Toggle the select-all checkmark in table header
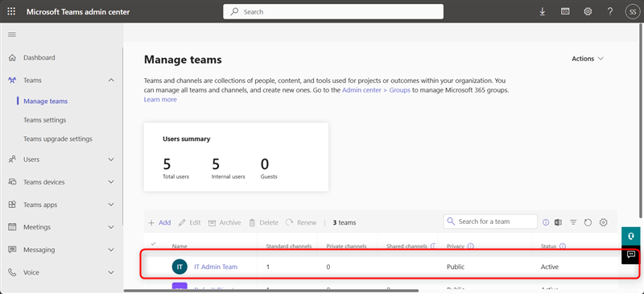Viewport: 644px width, 294px height. 154,243
